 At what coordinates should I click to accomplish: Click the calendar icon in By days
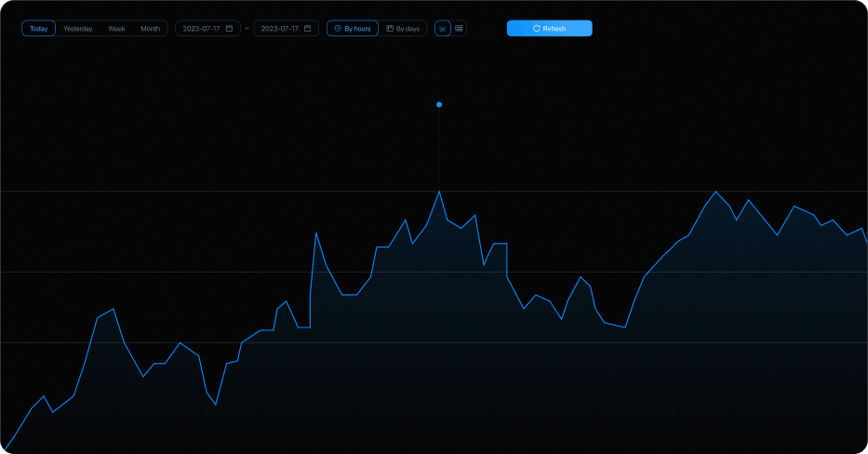[390, 29]
